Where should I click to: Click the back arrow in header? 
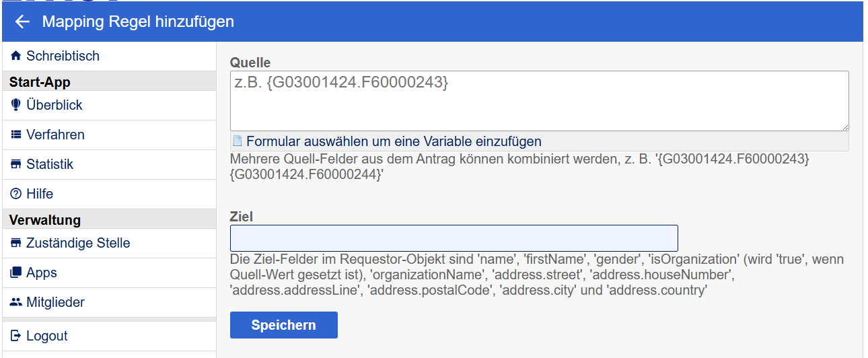click(x=22, y=22)
